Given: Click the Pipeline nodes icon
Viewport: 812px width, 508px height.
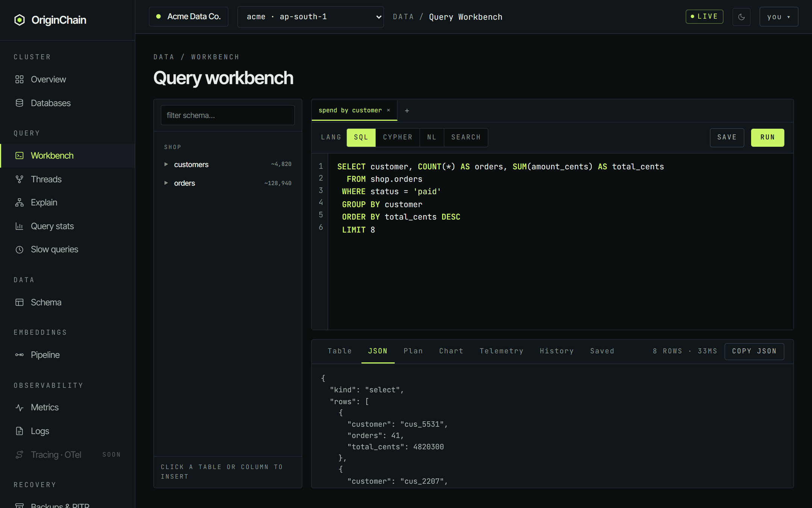Looking at the screenshot, I should [20, 355].
